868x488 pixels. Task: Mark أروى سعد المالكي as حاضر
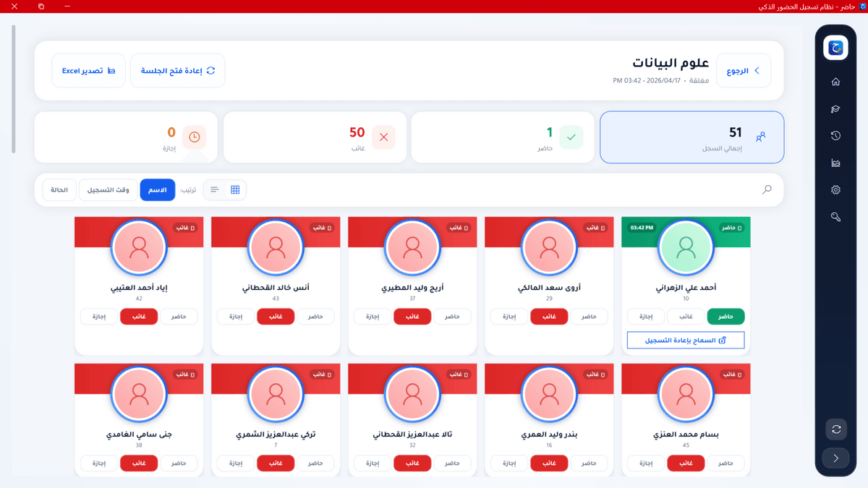(589, 317)
